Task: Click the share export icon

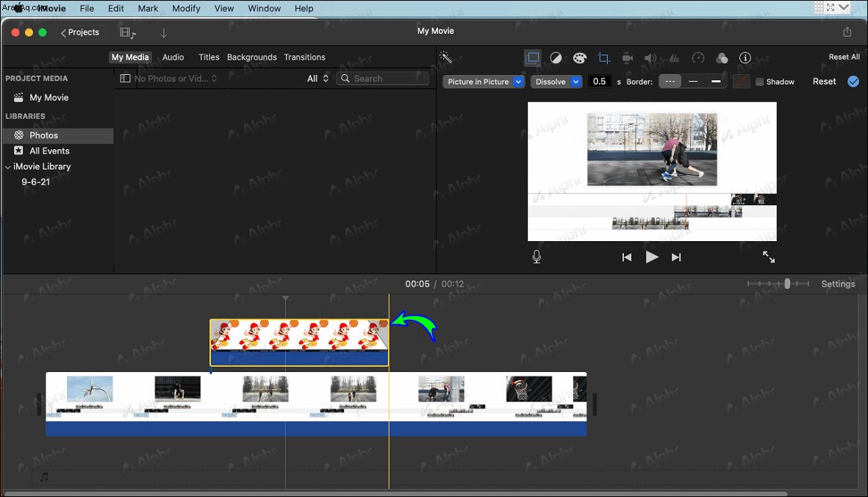Action: coord(847,32)
